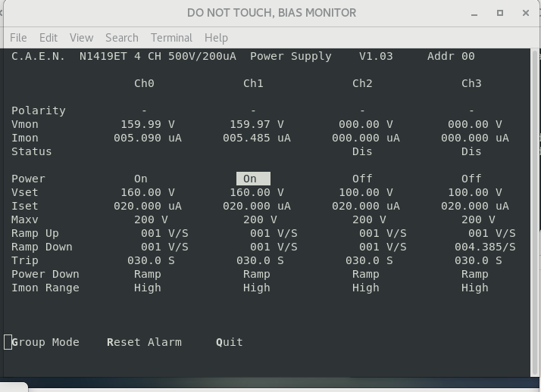Click Ch1 Vmon reading 159.97 V
This screenshot has height=392, width=541.
point(257,124)
